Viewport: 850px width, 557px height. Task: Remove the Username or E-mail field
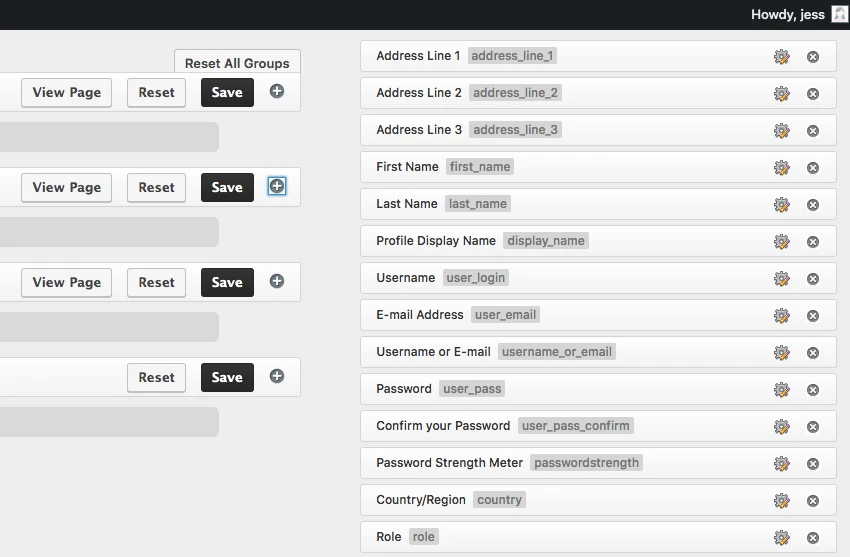pos(813,353)
